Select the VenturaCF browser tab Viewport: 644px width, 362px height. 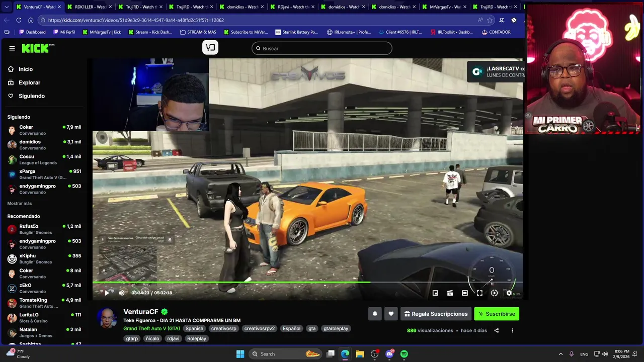(x=38, y=7)
